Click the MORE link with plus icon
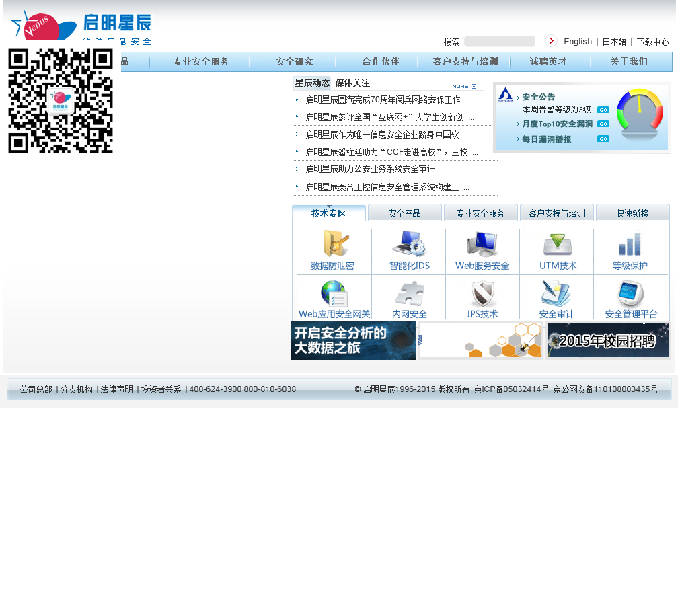The width and height of the screenshot is (678, 616). pos(464,87)
